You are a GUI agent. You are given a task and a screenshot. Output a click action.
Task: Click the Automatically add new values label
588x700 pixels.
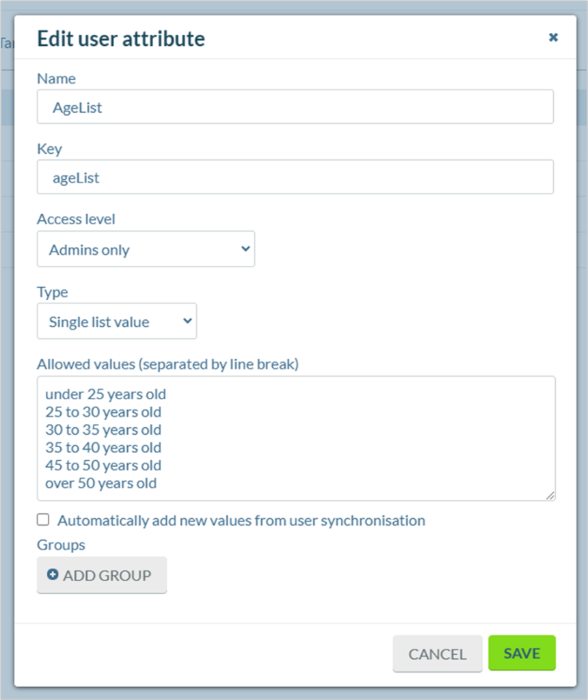tap(241, 520)
